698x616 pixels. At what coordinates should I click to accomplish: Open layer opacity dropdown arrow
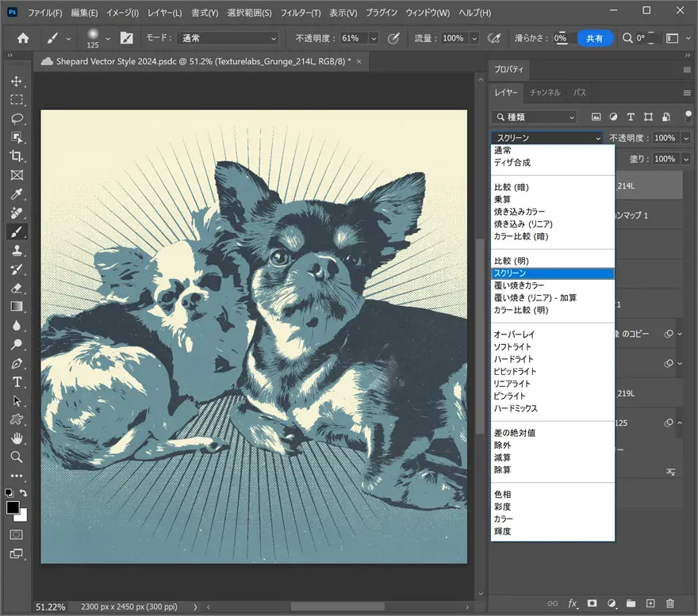[686, 138]
